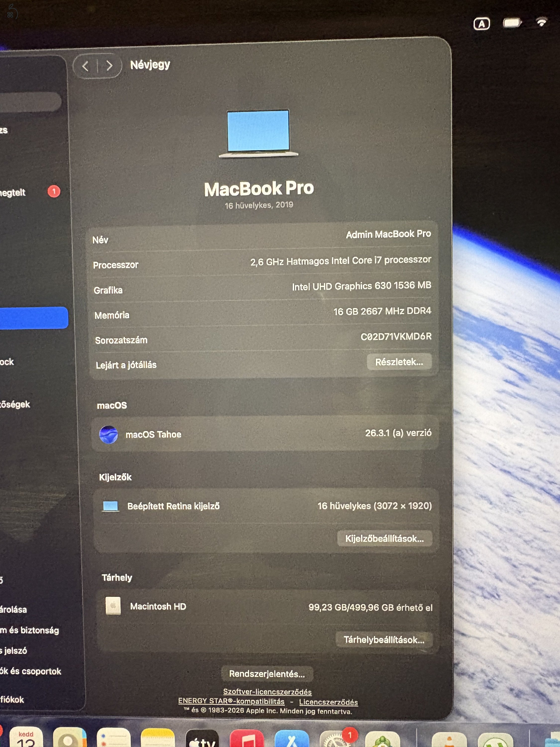Click the macOS Tahoe round icon
Image resolution: width=560 pixels, height=747 pixels.
(x=108, y=435)
